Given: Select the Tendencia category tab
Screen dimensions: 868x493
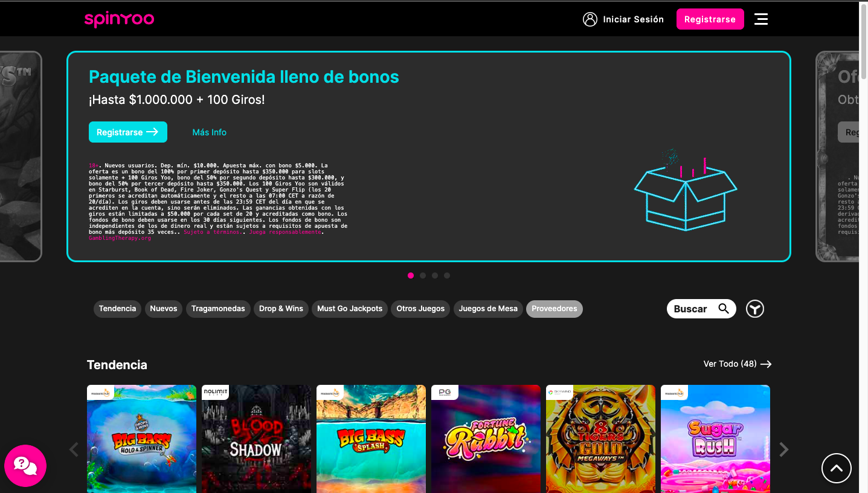Looking at the screenshot, I should point(117,309).
